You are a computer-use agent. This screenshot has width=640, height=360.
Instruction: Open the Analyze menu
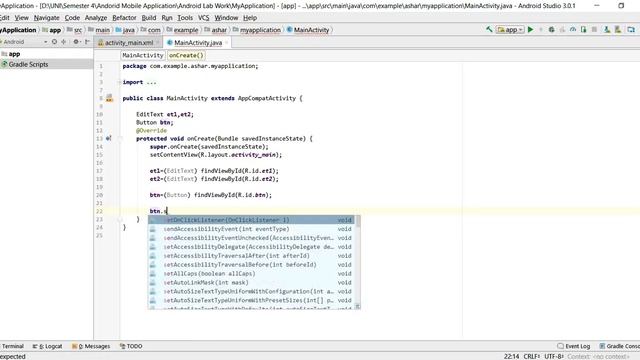96,18
